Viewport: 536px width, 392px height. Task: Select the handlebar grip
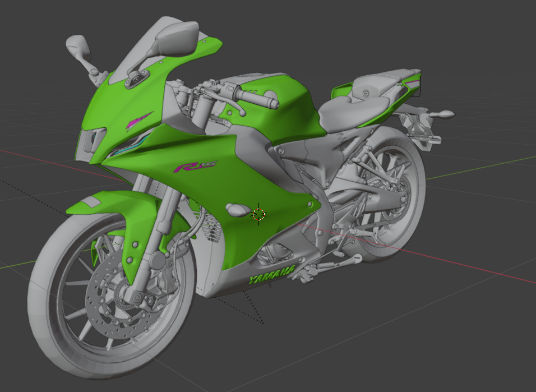click(257, 98)
